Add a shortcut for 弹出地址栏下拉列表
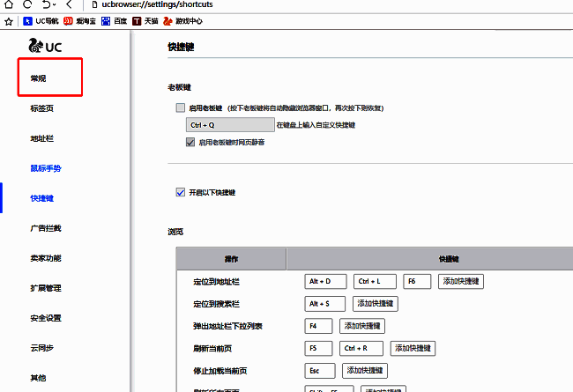Viewport: 573px width, 392px height. [x=362, y=326]
